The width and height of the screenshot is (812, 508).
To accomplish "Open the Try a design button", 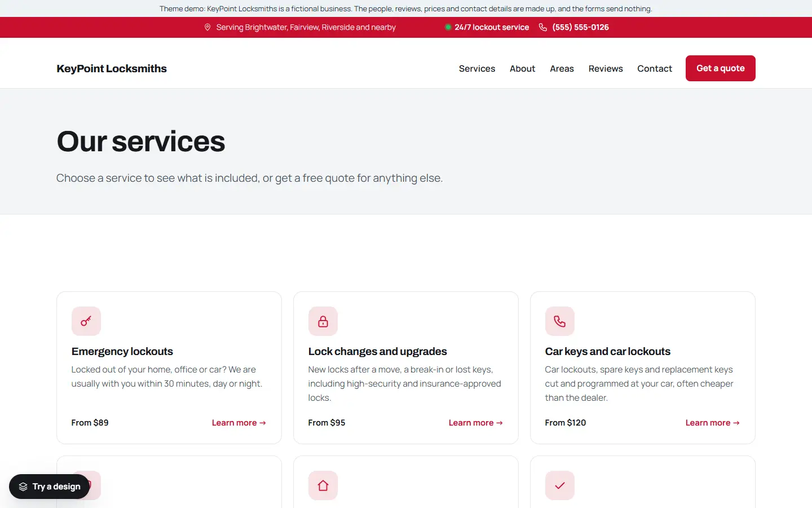I will [50, 487].
